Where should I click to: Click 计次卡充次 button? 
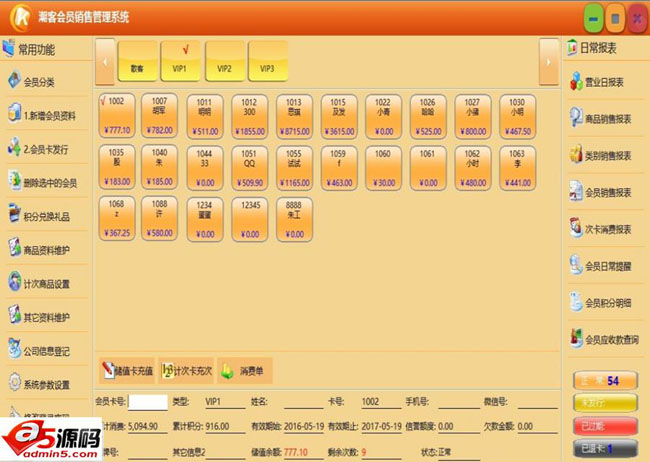tap(187, 370)
